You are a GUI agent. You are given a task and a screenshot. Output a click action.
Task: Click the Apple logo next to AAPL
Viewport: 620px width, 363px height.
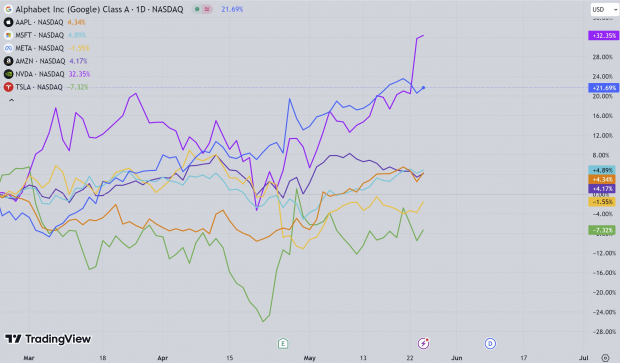click(8, 22)
